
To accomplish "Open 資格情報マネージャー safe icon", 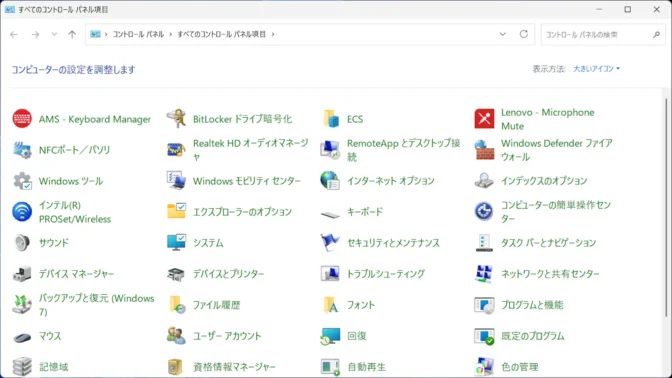I will coord(175,367).
